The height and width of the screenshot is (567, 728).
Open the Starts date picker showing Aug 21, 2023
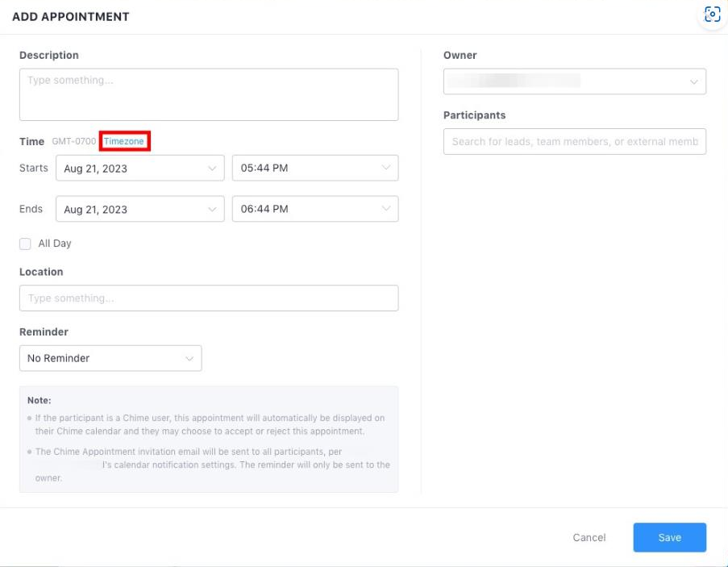click(x=129, y=169)
